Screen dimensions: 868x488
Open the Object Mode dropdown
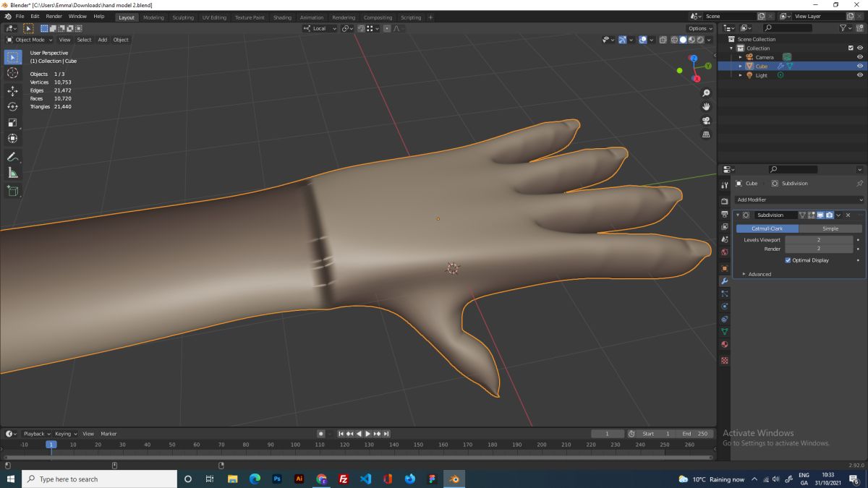(x=30, y=40)
